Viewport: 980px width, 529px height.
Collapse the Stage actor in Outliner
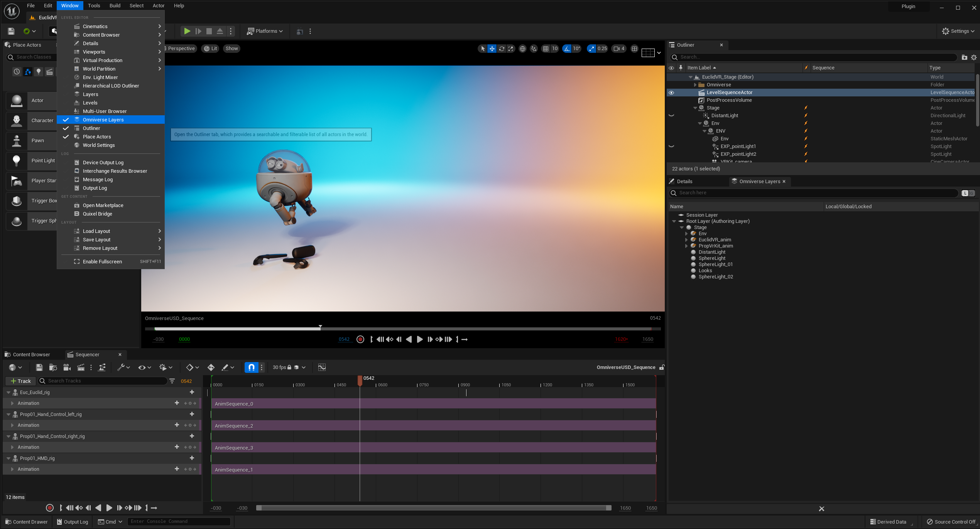point(695,108)
